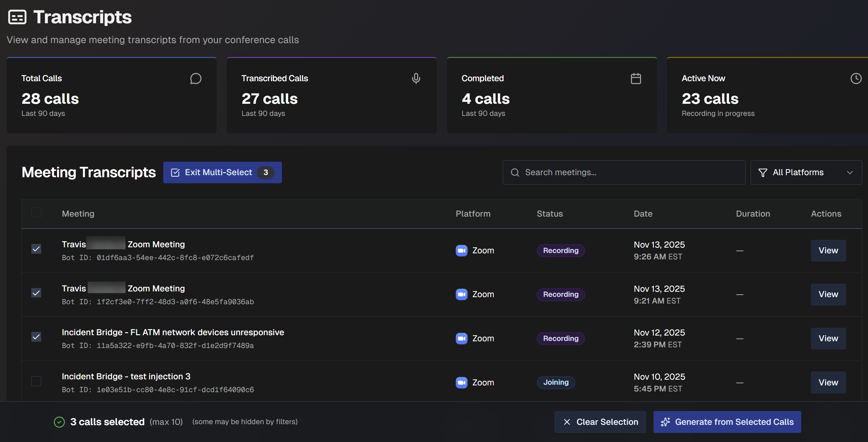The width and height of the screenshot is (868, 442).
Task: Click the Transcripts page header icon
Action: click(17, 17)
